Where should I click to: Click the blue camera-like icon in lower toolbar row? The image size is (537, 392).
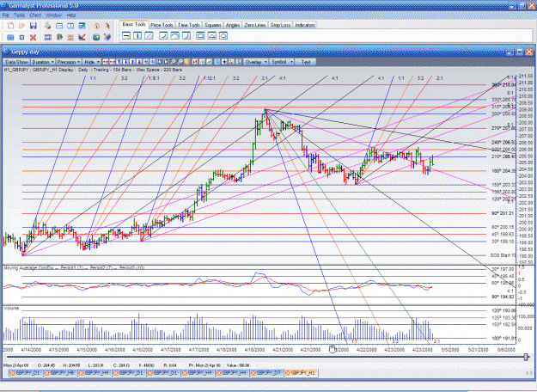10,37
